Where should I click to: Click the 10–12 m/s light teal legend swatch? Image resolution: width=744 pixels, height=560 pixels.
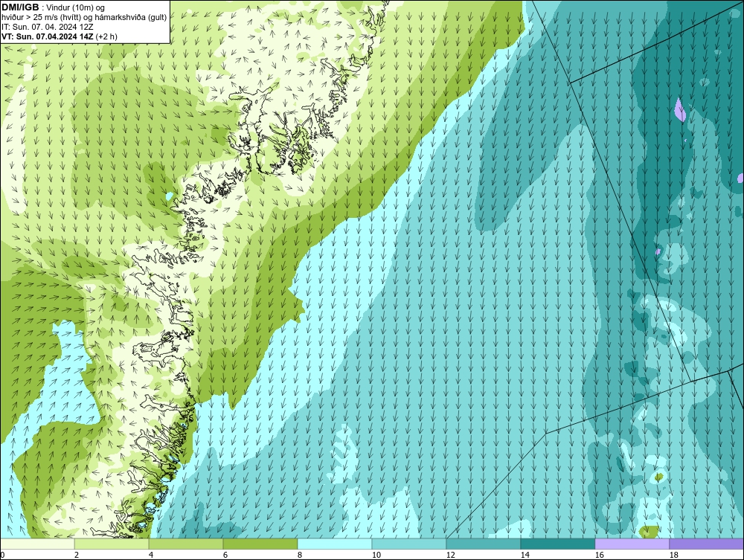tap(409, 544)
